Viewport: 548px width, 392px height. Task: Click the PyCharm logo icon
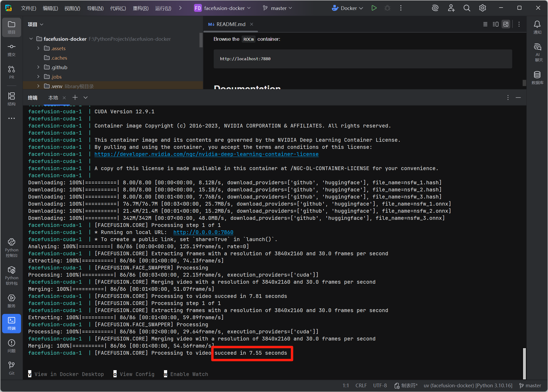(x=9, y=8)
